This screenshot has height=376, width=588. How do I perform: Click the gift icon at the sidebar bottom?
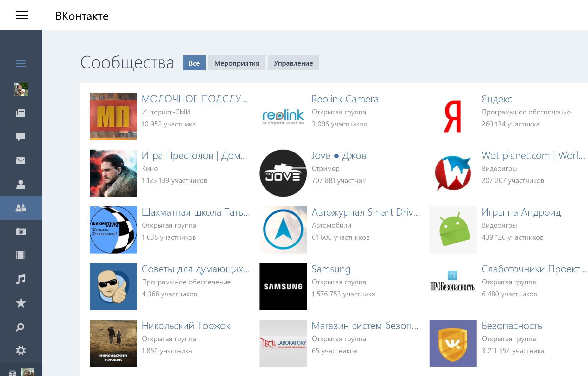[12, 373]
